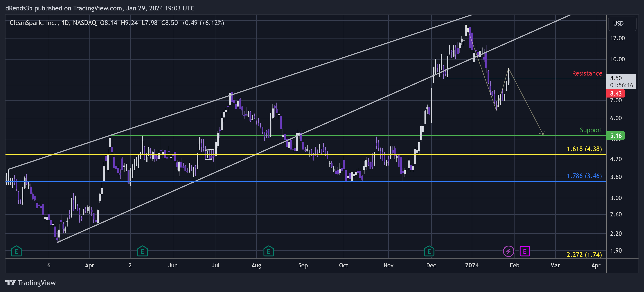Click the green Support label

tap(591, 130)
